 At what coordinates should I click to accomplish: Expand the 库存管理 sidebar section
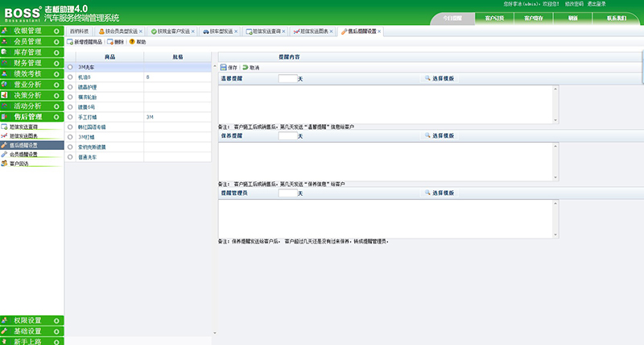[31, 52]
